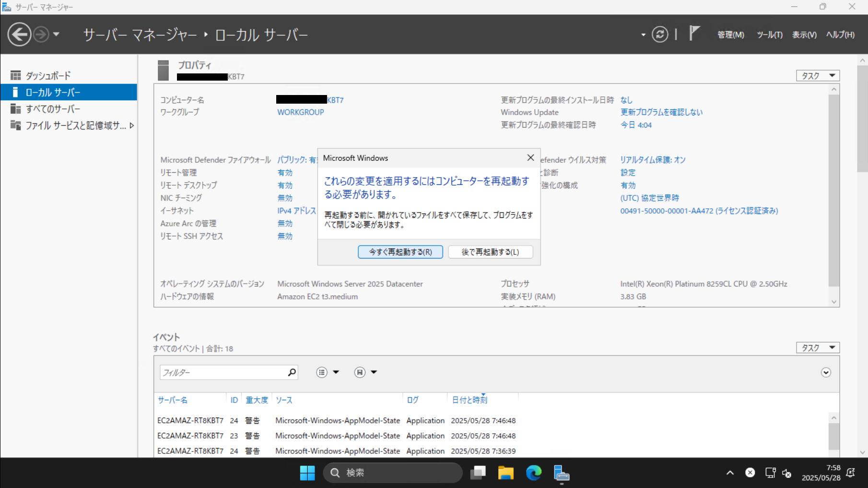868x488 pixels.
Task: Click the events フィルター input field
Action: pyautogui.click(x=223, y=372)
